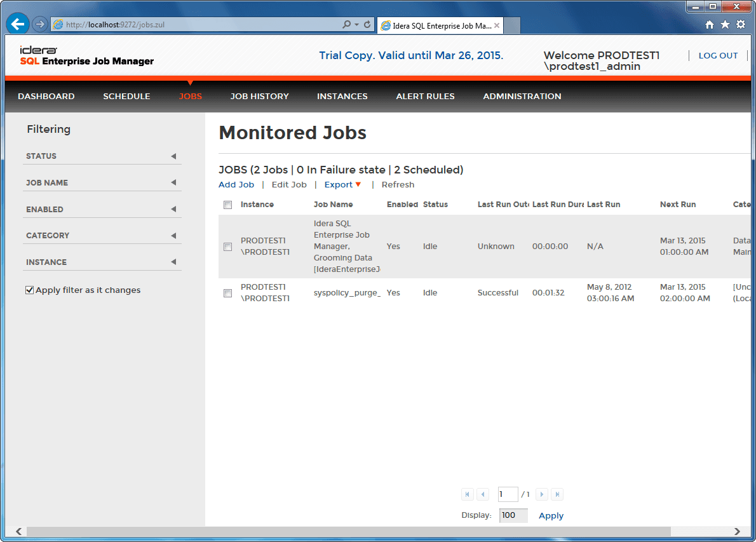756x542 pixels.
Task: Sort by Job Name column header
Action: click(333, 205)
